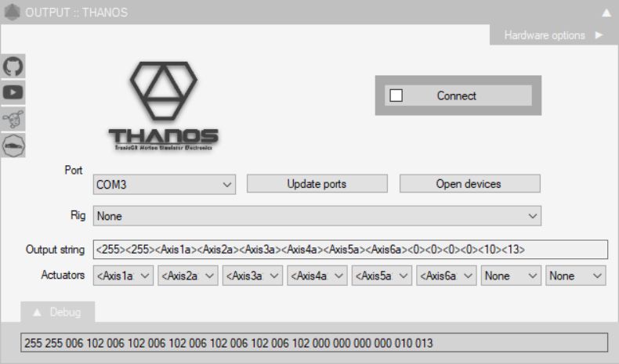This screenshot has width=619, height=364.
Task: Collapse the Output Thanos panel arrow
Action: coord(606,13)
